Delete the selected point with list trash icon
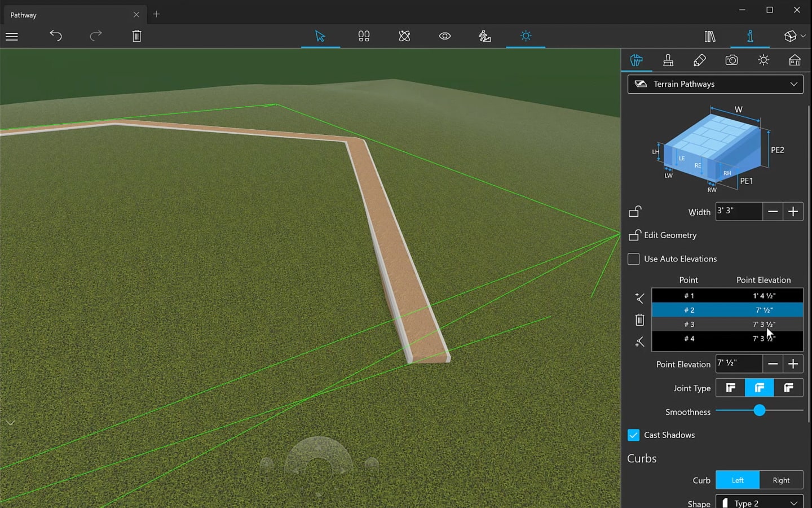 click(639, 320)
